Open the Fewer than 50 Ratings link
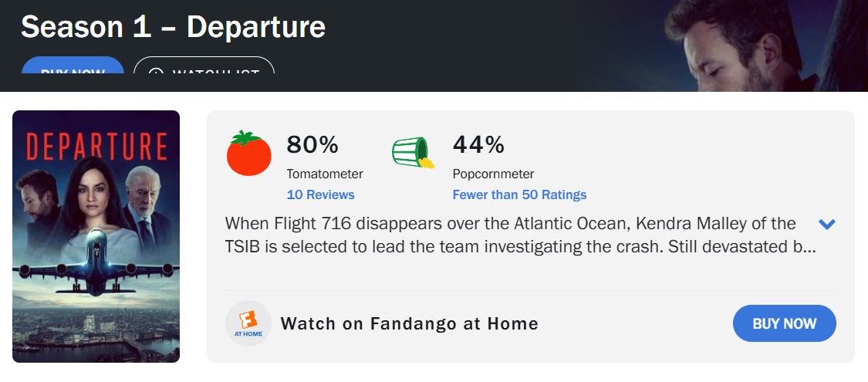This screenshot has height=382, width=868. click(x=519, y=194)
